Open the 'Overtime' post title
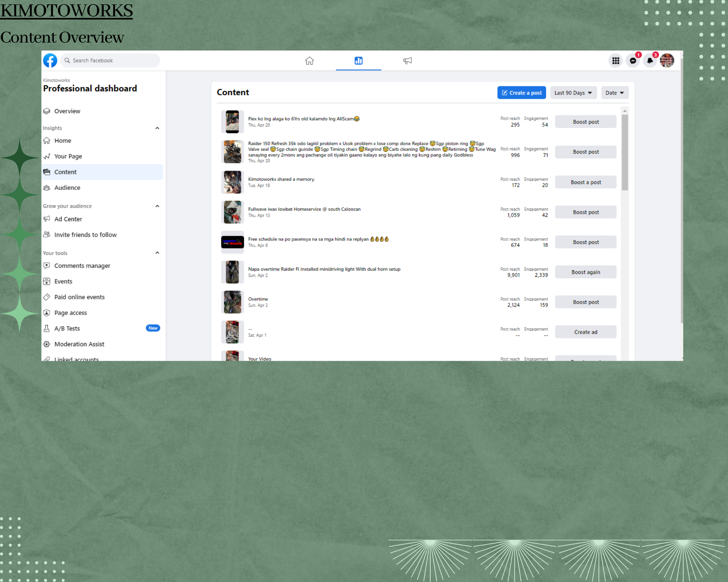This screenshot has width=728, height=582. click(258, 299)
